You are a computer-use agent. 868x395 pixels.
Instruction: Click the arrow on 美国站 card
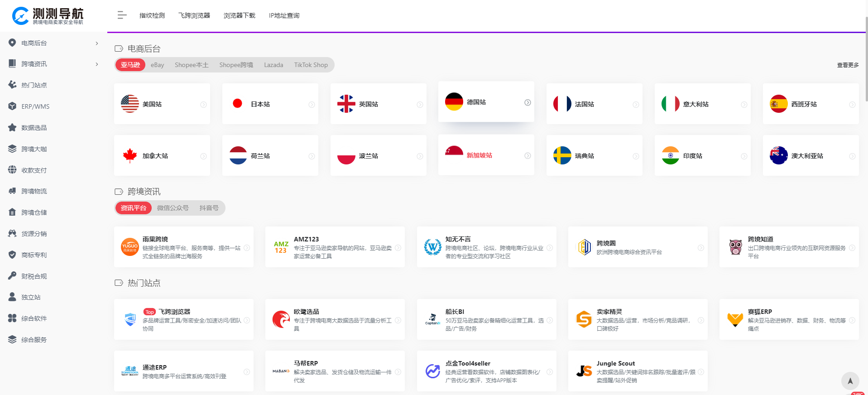(x=203, y=105)
